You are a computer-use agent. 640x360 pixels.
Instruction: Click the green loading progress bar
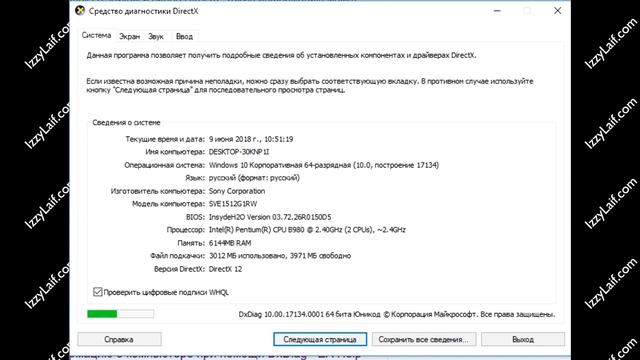tap(120, 313)
